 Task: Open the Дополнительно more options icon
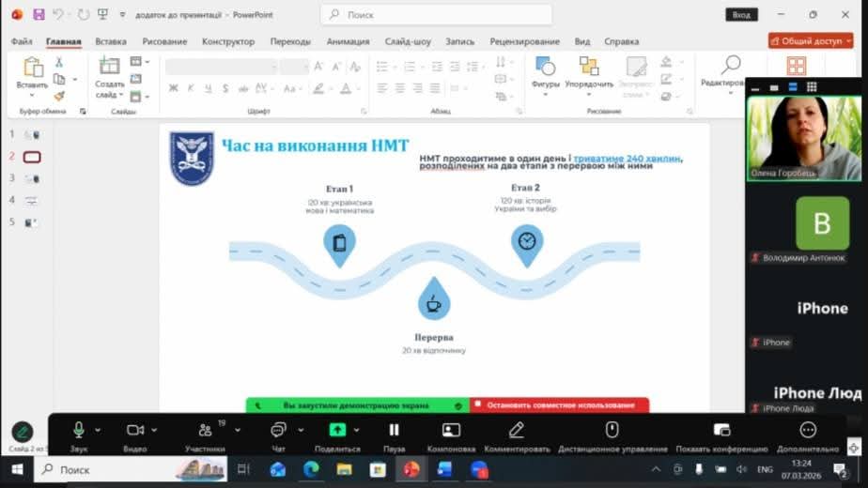[x=808, y=430]
